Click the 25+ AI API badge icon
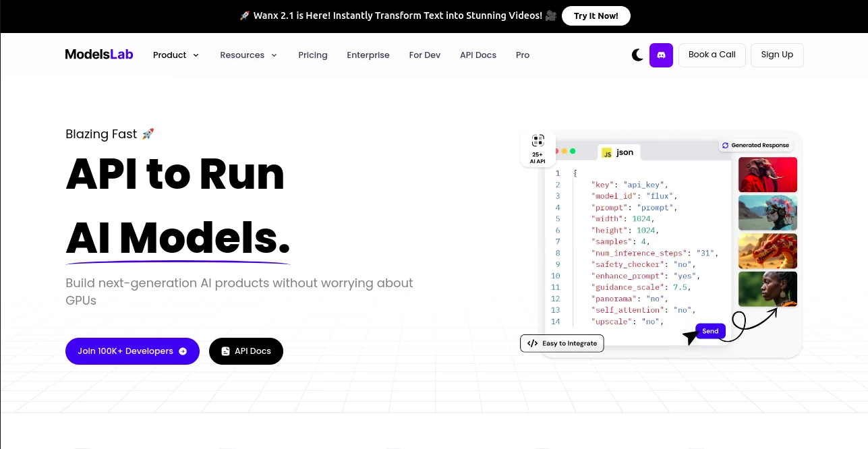 click(x=538, y=141)
